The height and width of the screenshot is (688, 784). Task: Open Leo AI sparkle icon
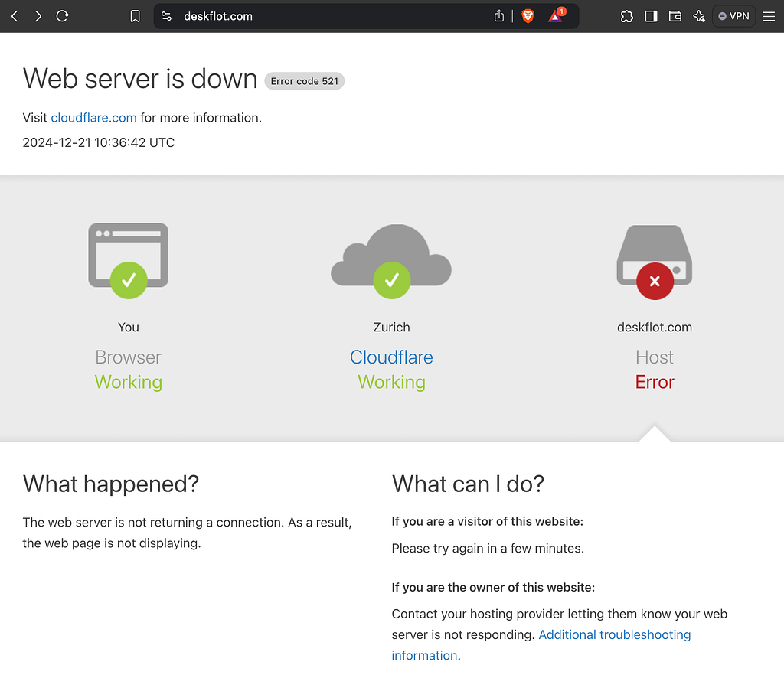coord(699,17)
